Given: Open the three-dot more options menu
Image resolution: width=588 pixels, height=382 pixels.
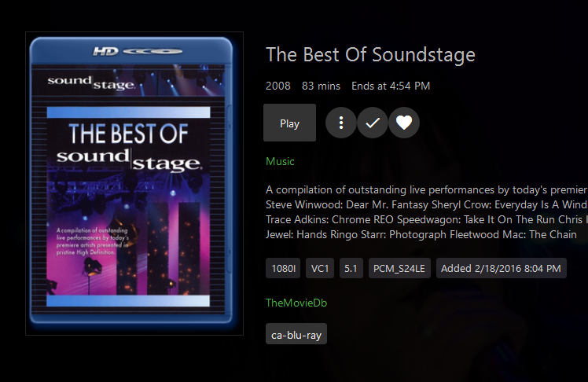Looking at the screenshot, I should coord(341,123).
